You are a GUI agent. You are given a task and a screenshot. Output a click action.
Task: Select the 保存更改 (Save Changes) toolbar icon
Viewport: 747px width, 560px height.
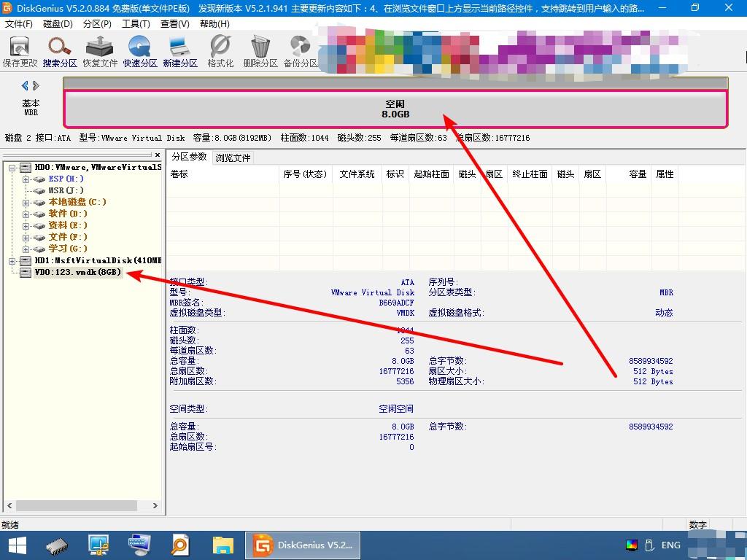tap(20, 50)
